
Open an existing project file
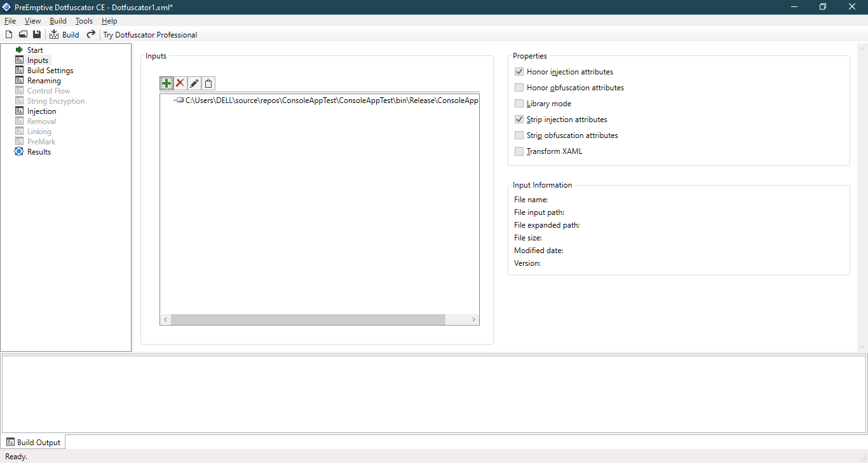pyautogui.click(x=23, y=34)
